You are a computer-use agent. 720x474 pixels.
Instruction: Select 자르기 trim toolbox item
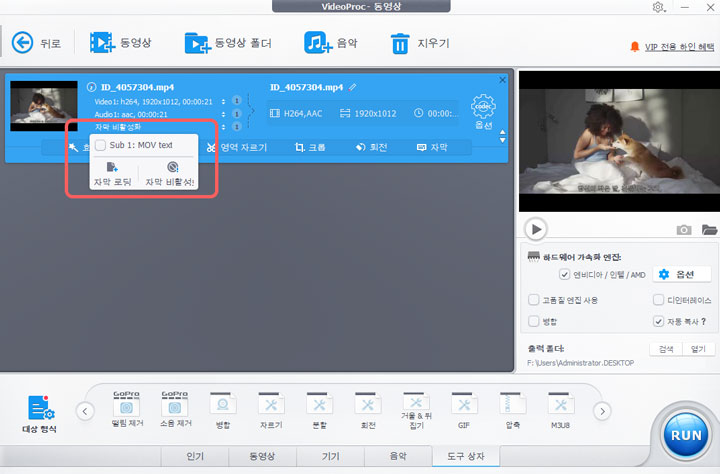pos(271,411)
